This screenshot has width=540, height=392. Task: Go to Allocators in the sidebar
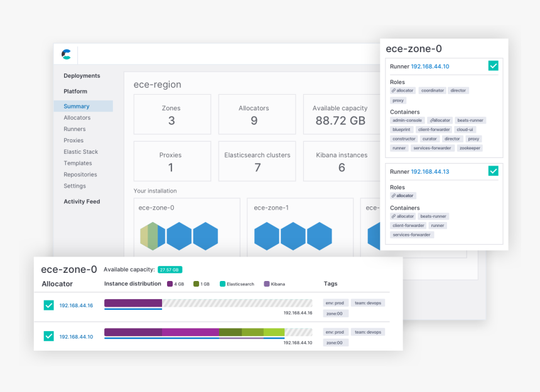click(x=77, y=118)
